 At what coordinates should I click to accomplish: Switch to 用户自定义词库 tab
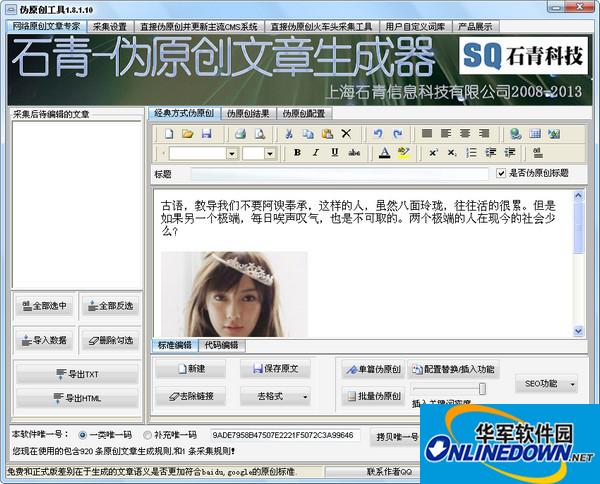tap(415, 27)
